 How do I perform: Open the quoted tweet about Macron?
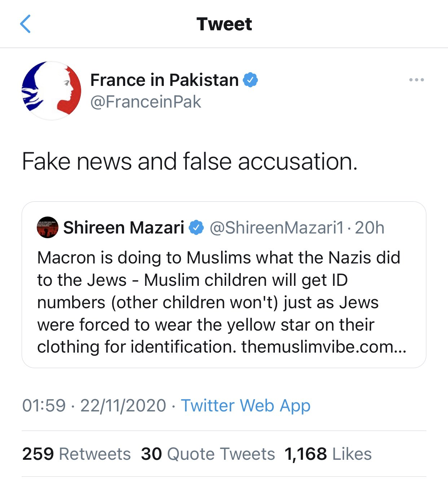[x=219, y=291]
